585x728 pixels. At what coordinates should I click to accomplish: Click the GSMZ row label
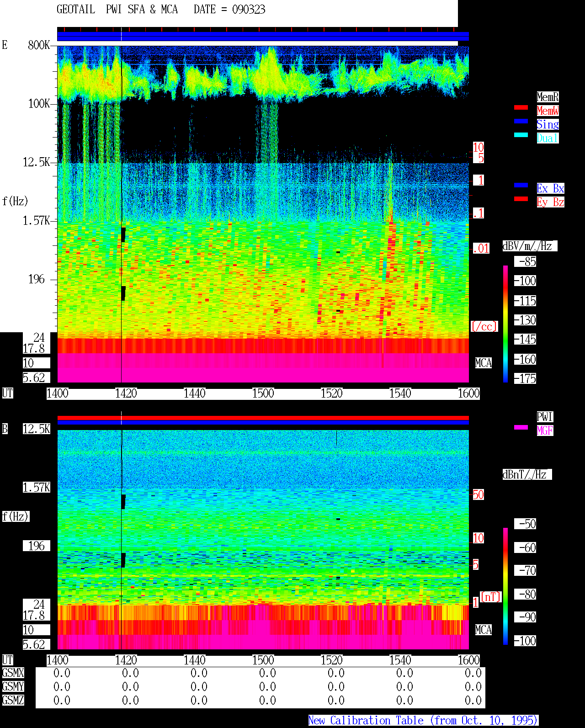(13, 700)
